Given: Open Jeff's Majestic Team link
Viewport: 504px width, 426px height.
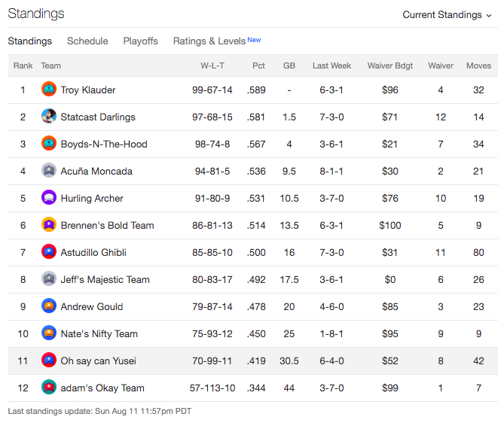Looking at the screenshot, I should [x=105, y=280].
